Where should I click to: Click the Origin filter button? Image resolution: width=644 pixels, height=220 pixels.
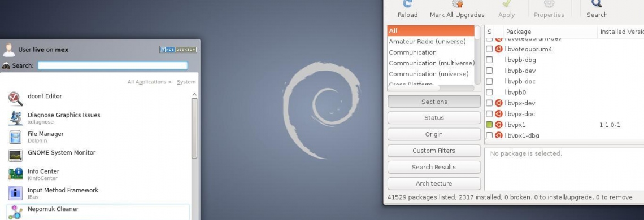click(434, 134)
